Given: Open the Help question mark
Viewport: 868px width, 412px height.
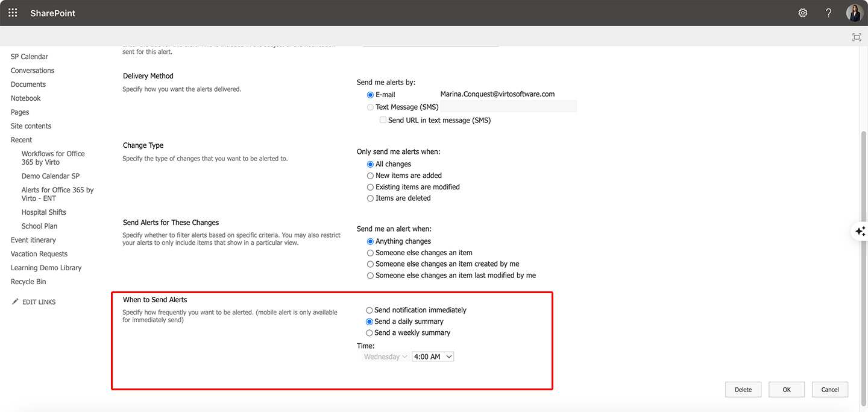Looking at the screenshot, I should 828,12.
